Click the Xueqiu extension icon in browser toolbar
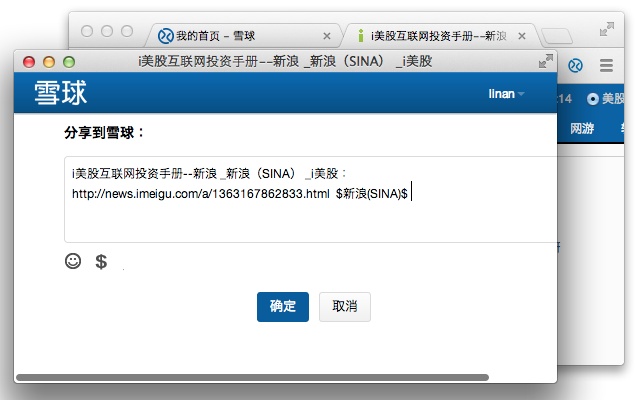The height and width of the screenshot is (400, 640). [576, 65]
